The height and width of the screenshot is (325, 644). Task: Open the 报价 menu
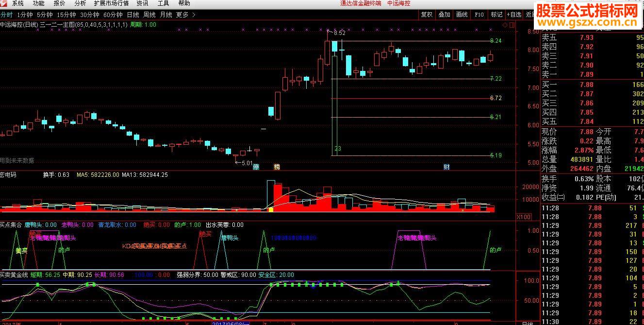coord(59,3)
